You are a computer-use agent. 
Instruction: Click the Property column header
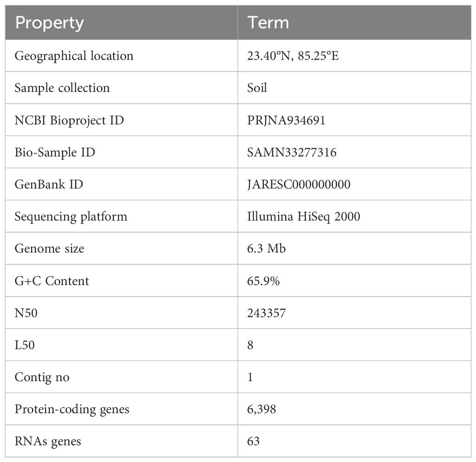(x=121, y=22)
